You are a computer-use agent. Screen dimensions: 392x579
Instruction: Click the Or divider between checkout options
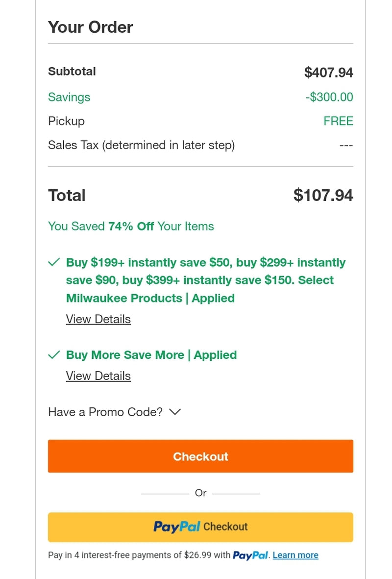(x=200, y=493)
